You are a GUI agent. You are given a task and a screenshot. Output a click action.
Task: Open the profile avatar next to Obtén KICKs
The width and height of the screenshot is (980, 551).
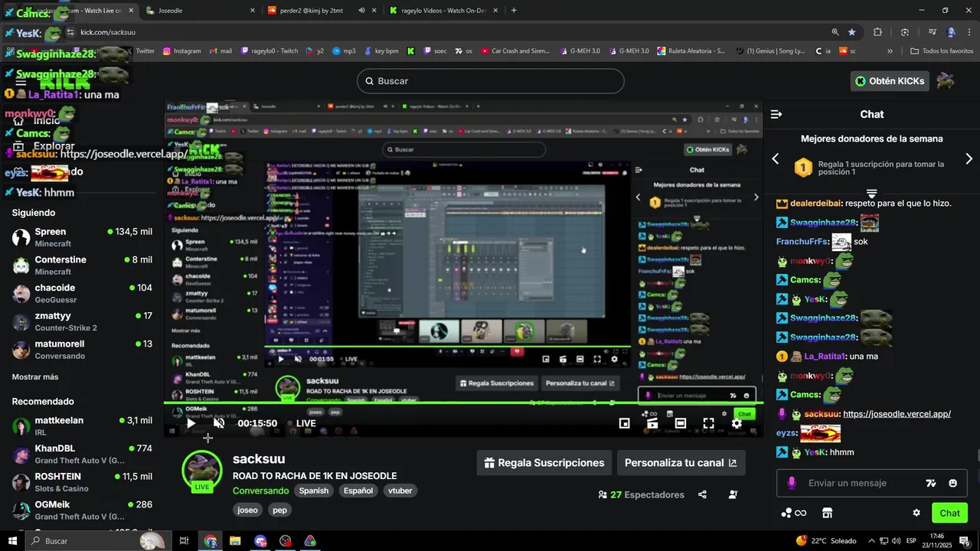coord(946,81)
